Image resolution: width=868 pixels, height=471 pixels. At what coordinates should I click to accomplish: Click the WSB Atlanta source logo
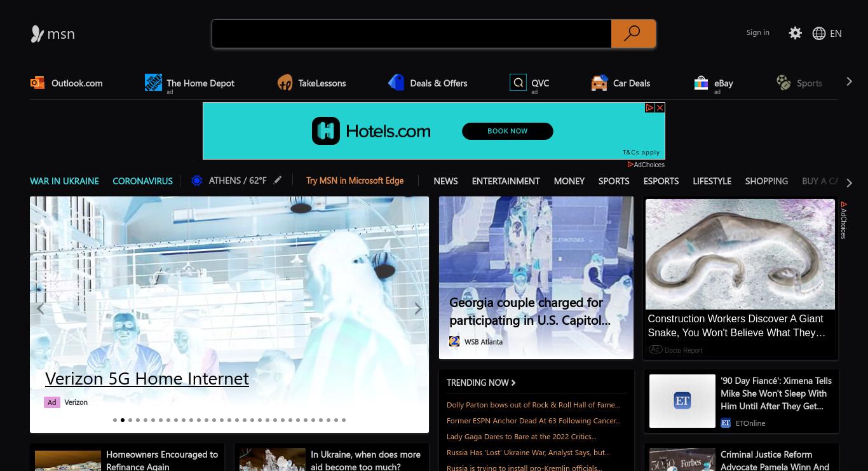[x=454, y=341]
